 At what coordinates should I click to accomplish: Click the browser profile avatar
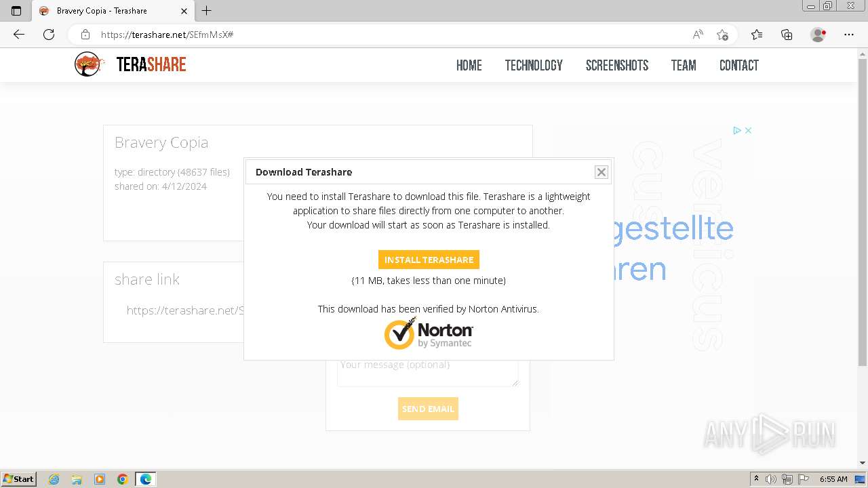coord(818,35)
